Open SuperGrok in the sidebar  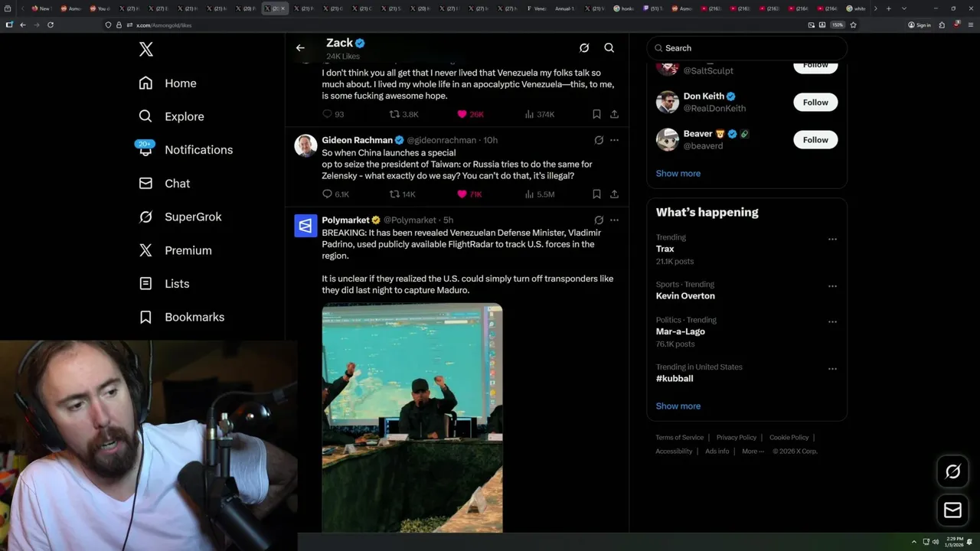click(181, 217)
